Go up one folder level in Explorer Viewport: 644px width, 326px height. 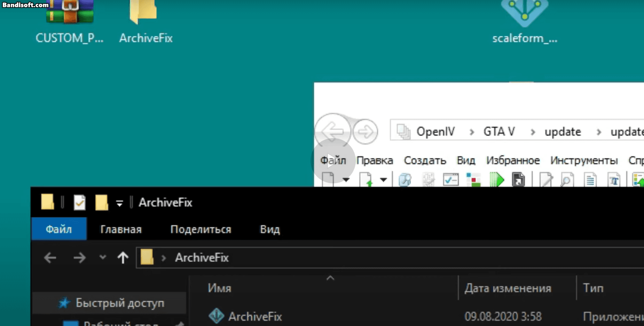coord(123,258)
